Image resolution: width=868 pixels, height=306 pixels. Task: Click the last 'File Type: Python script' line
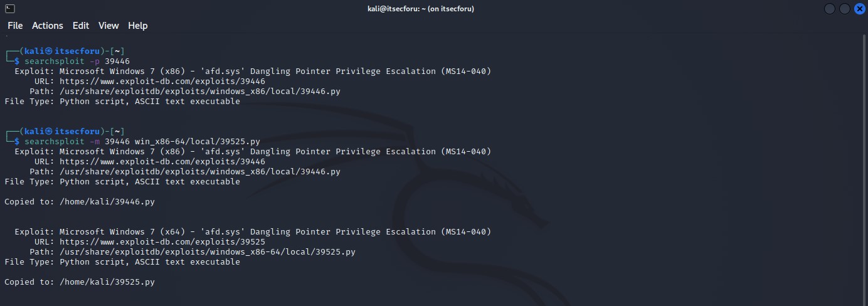point(122,262)
